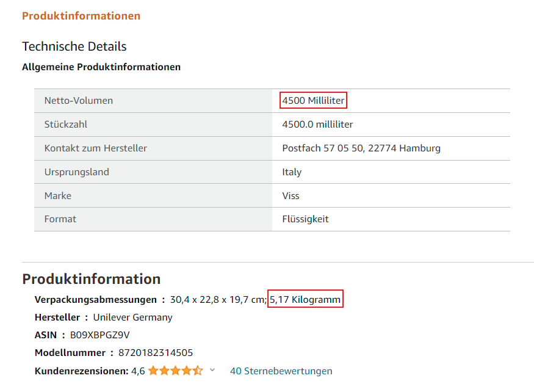Click the 5,17 Kilogramm weight text
The image size is (534, 392).
click(x=305, y=299)
